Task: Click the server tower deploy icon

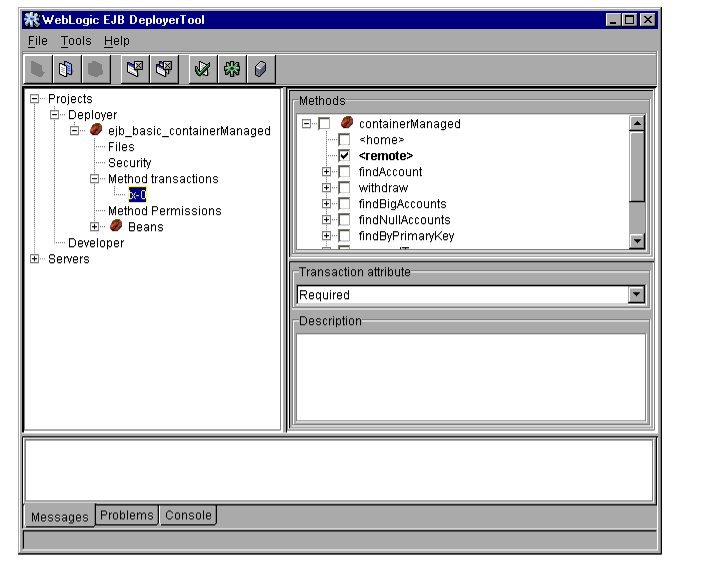Action: pyautogui.click(x=261, y=70)
